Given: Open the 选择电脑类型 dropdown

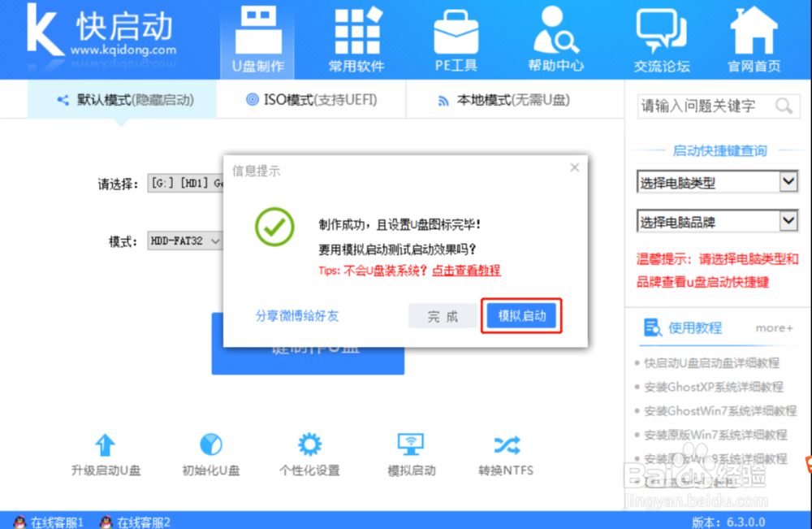Looking at the screenshot, I should 717,181.
